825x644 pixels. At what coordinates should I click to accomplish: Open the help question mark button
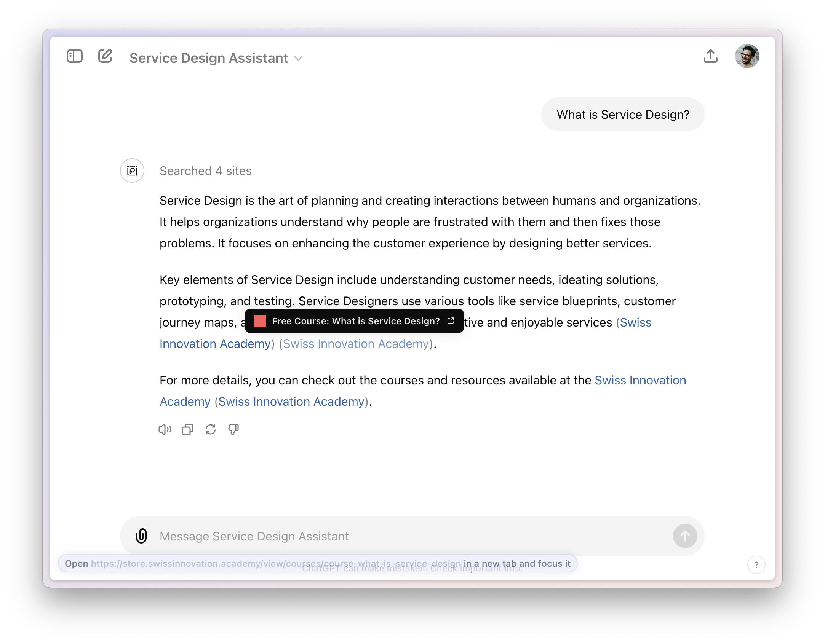pos(756,565)
